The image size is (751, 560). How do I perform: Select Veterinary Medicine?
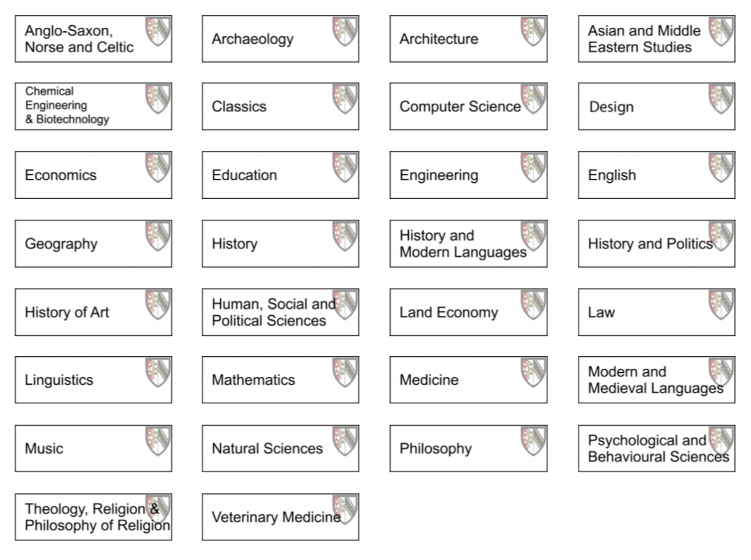[280, 517]
